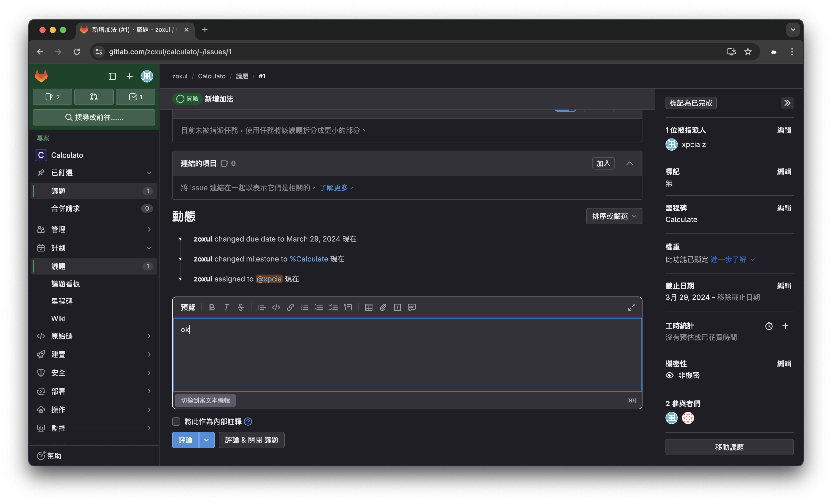
Task: Open the %Calculate milestone link
Action: pyautogui.click(x=309, y=259)
